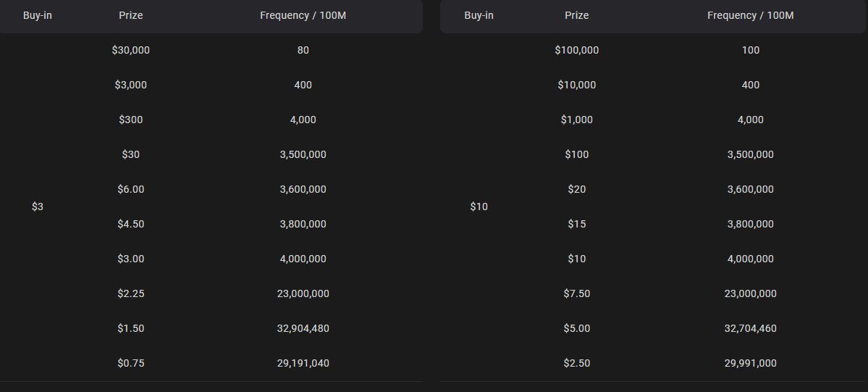The width and height of the screenshot is (868, 392).
Task: Click the left table's Buy-in column header
Action: 38,15
